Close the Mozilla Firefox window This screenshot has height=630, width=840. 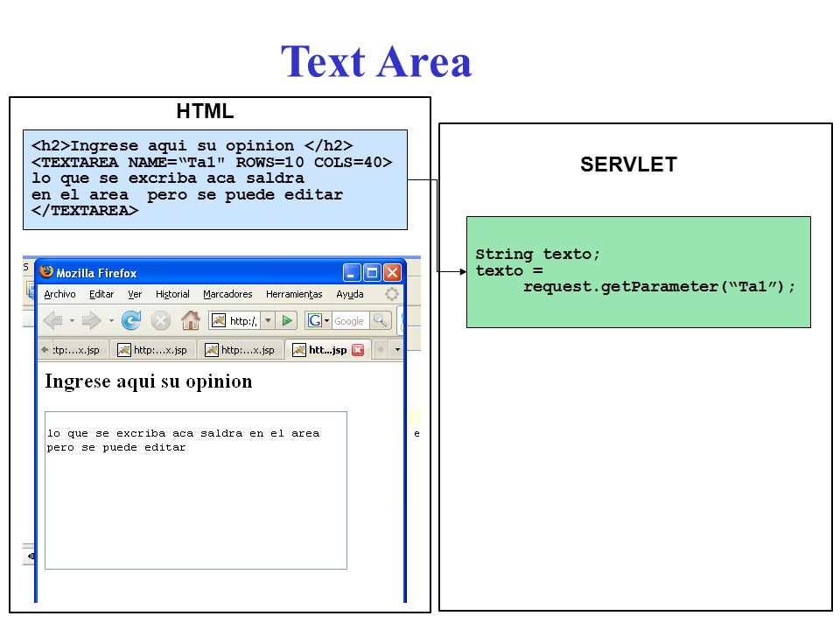(393, 273)
